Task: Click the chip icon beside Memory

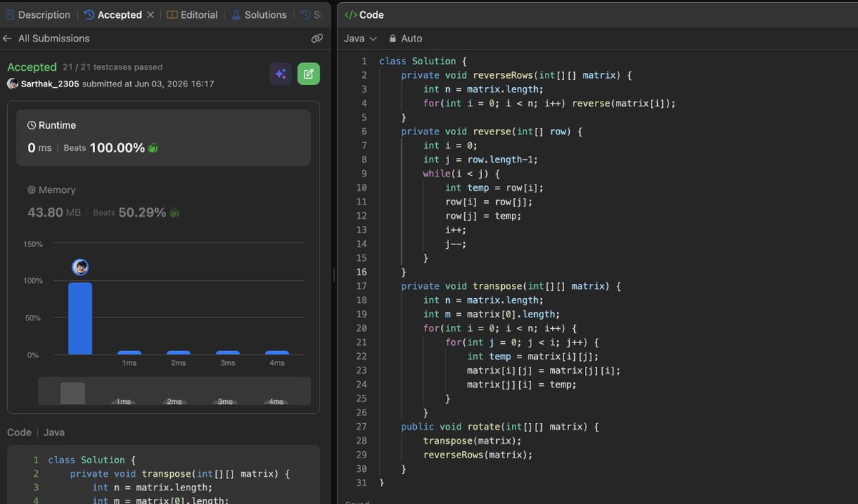Action: click(31, 190)
